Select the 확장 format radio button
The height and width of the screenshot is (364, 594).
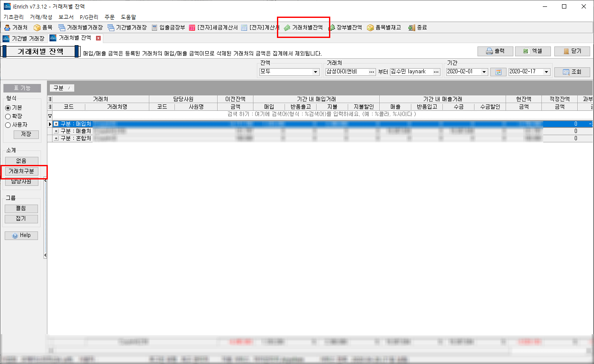(x=8, y=116)
